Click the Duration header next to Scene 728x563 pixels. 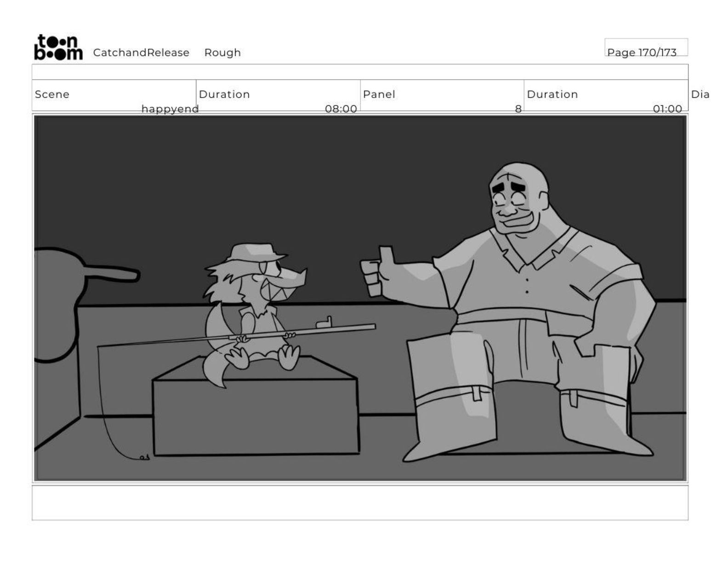point(224,94)
